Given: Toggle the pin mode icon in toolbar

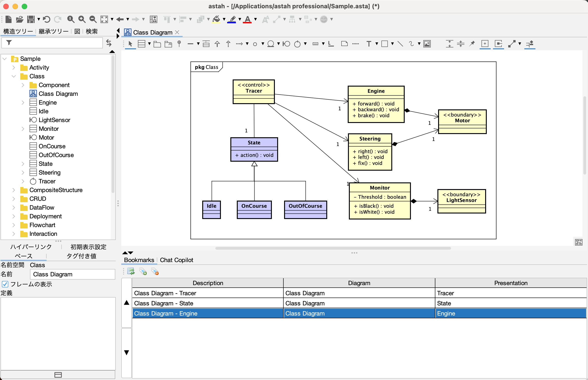Looking at the screenshot, I should (472, 44).
